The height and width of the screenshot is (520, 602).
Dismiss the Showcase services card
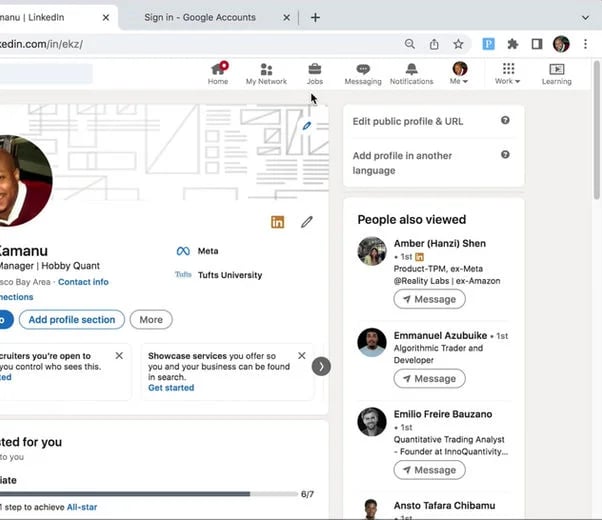[302, 356]
